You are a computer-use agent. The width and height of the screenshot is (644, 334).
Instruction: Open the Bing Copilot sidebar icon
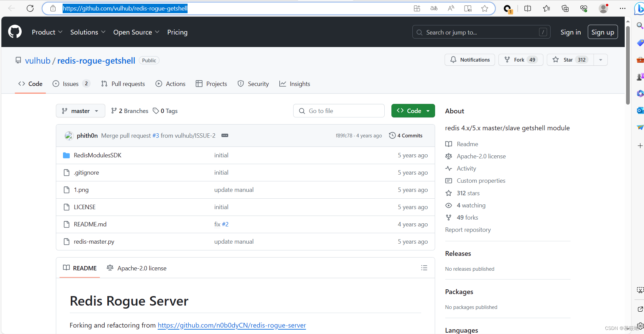[639, 8]
